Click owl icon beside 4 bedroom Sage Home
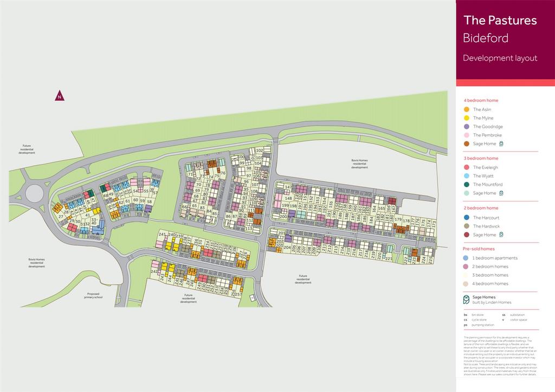Screen dimensions: 555x392 point(501,143)
